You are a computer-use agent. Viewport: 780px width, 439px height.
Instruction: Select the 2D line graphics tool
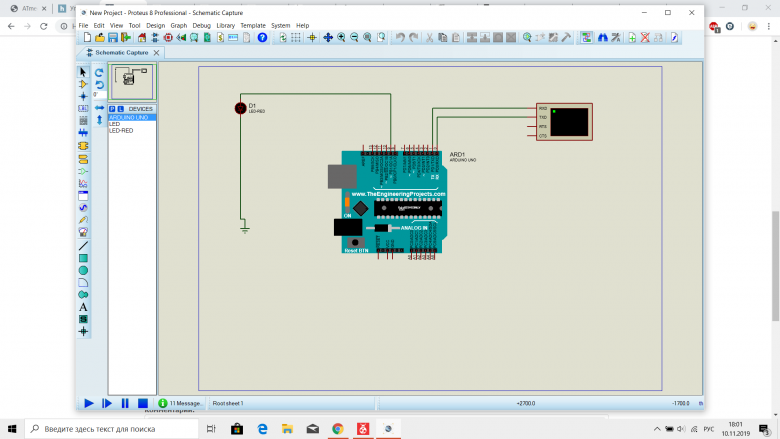(83, 246)
